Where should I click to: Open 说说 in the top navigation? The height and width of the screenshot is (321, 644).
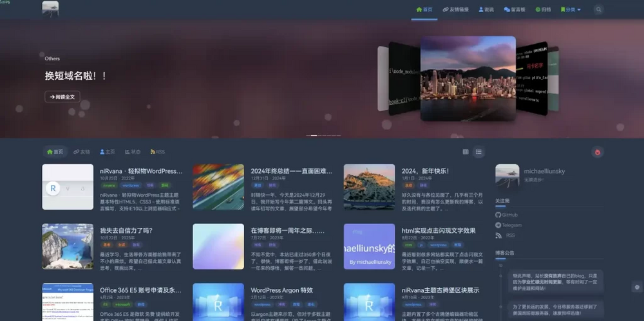486,10
